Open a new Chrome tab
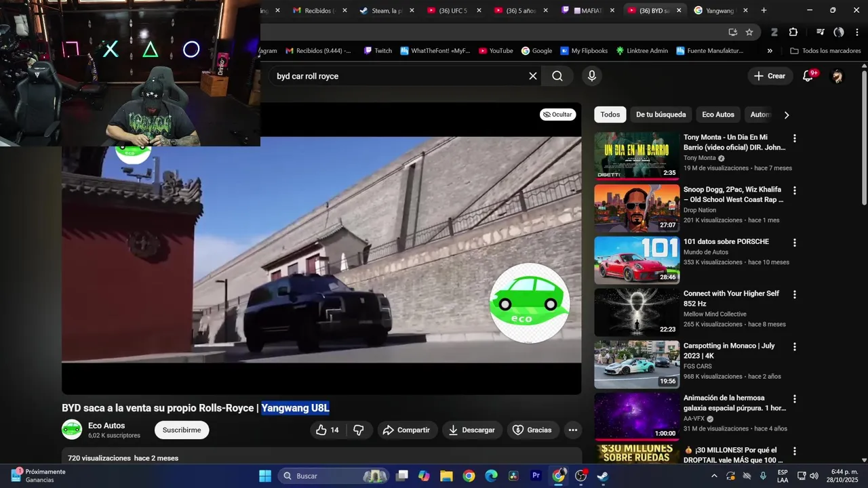 [x=764, y=10]
